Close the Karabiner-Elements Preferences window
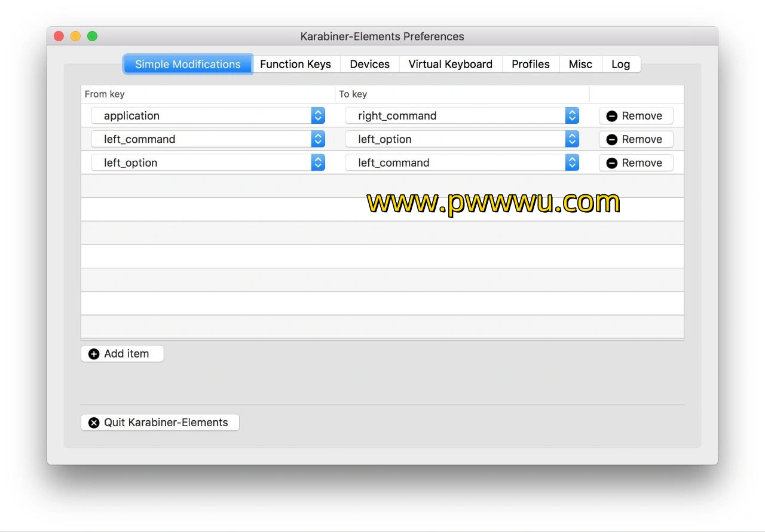 pyautogui.click(x=59, y=36)
